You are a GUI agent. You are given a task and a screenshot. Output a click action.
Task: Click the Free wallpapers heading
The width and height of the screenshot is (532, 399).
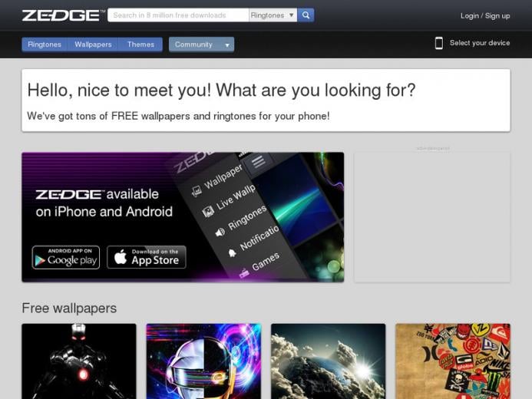[x=69, y=308]
